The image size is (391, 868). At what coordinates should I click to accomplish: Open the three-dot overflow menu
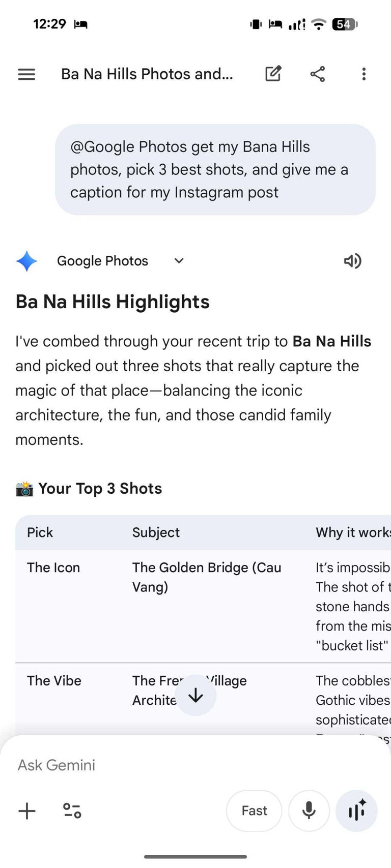click(364, 74)
